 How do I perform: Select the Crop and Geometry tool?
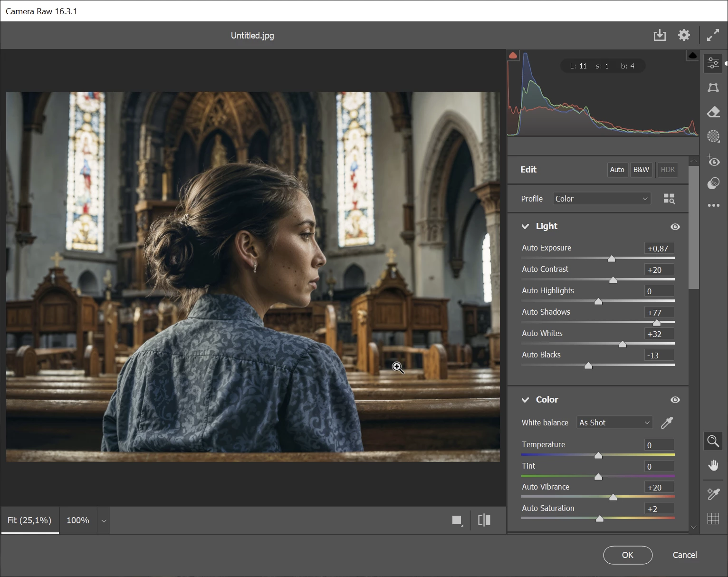tap(713, 88)
